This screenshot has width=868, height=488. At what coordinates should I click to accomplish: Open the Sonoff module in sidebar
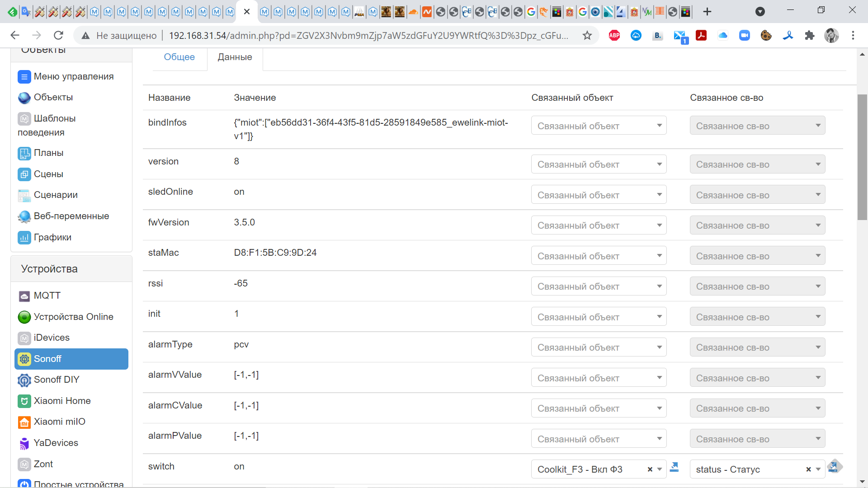pos(47,359)
